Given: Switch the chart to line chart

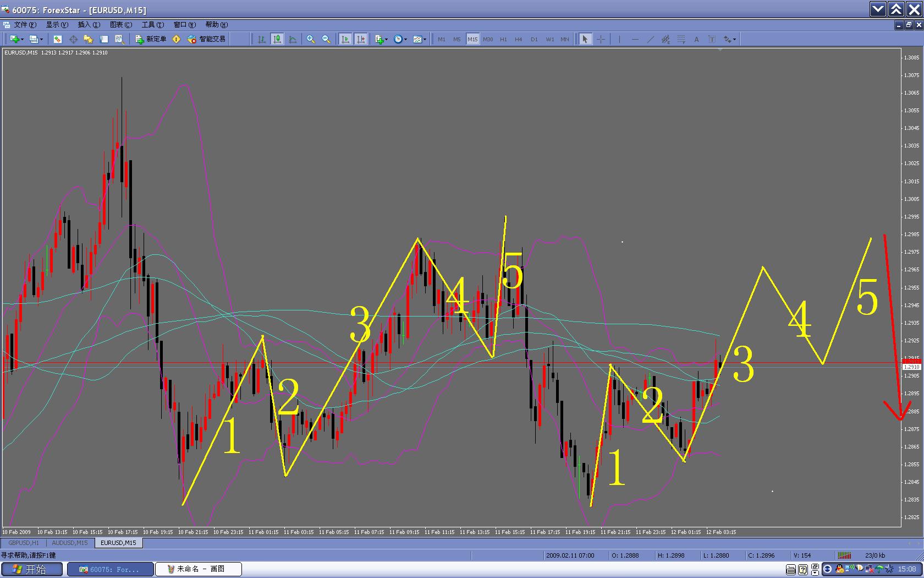Looking at the screenshot, I should (293, 39).
